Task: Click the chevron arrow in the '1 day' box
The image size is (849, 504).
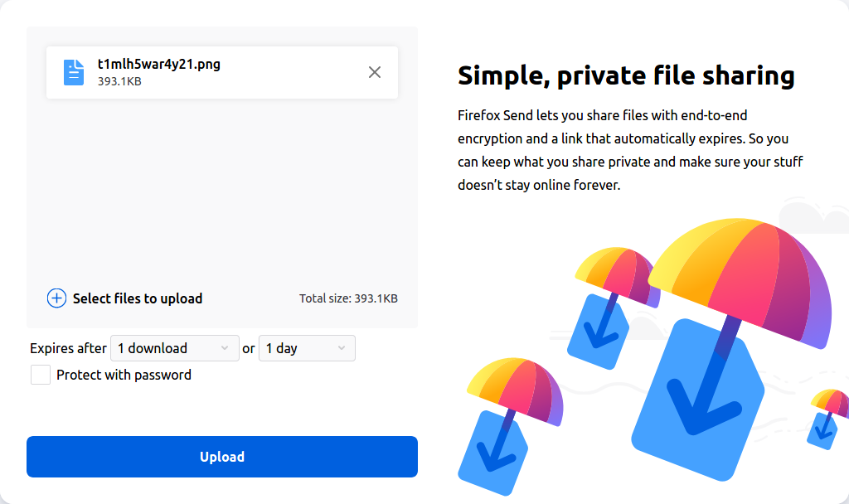Action: coord(342,348)
